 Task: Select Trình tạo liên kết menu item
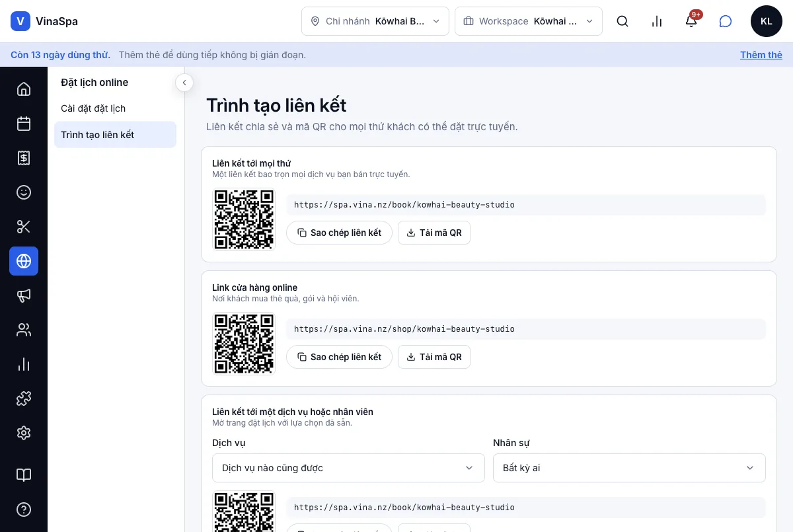point(115,135)
